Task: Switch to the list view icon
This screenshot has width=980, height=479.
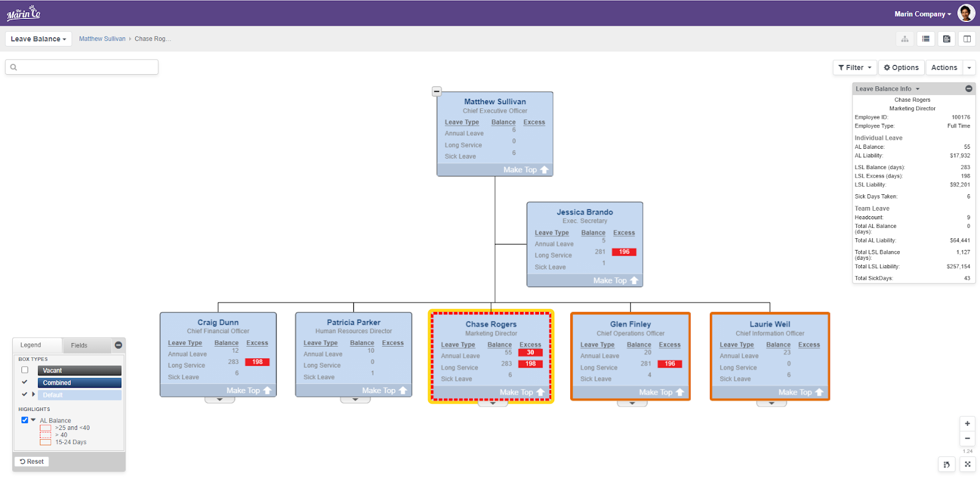Action: (x=925, y=39)
